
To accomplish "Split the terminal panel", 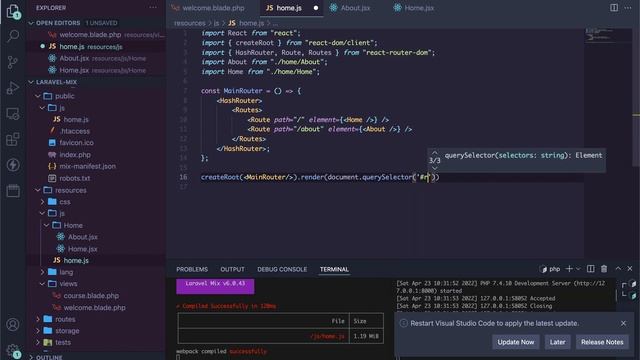I will coord(591,269).
